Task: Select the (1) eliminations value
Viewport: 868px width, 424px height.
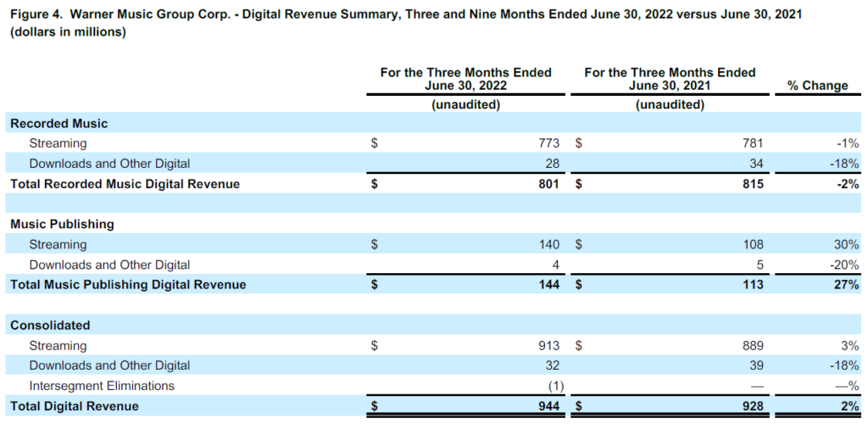Action: 556,386
